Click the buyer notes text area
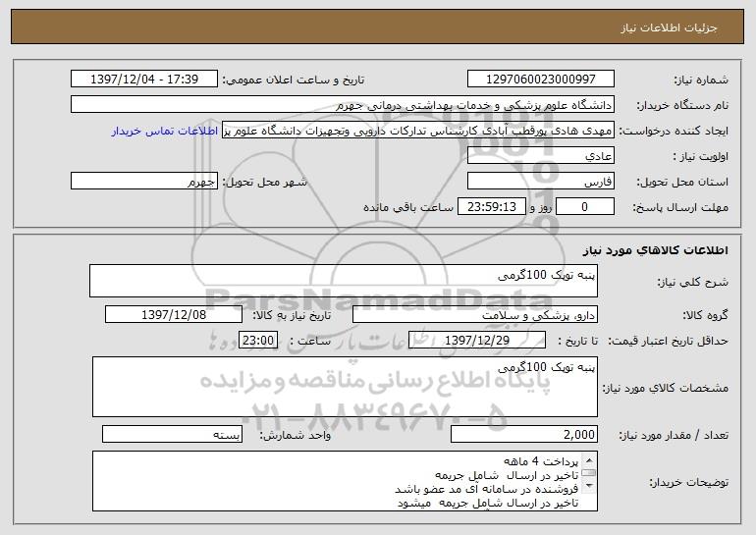The image size is (756, 535). pos(345,481)
